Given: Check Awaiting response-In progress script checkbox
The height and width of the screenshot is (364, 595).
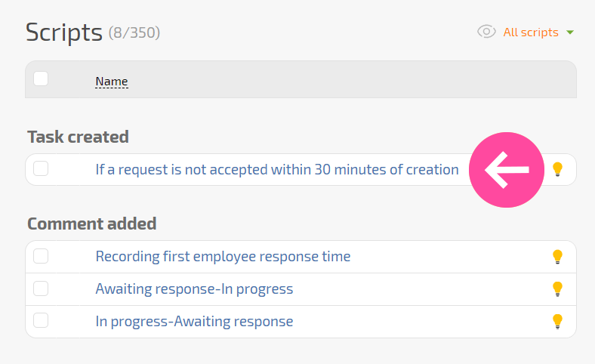Looking at the screenshot, I should pos(41,288).
